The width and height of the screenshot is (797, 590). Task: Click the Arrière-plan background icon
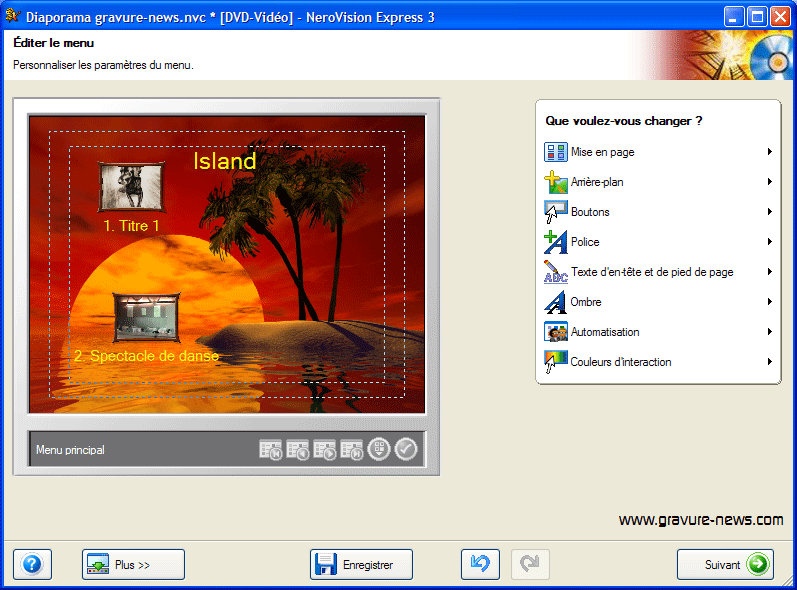click(x=556, y=182)
